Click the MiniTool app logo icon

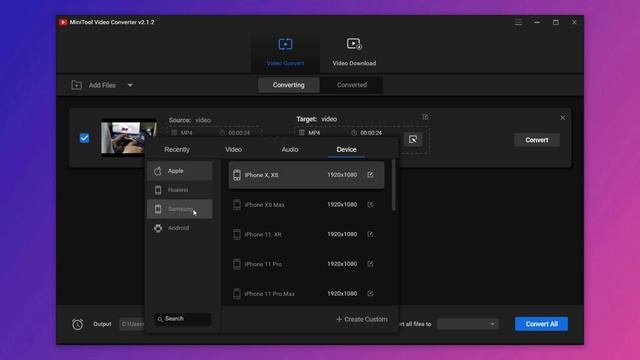[63, 22]
